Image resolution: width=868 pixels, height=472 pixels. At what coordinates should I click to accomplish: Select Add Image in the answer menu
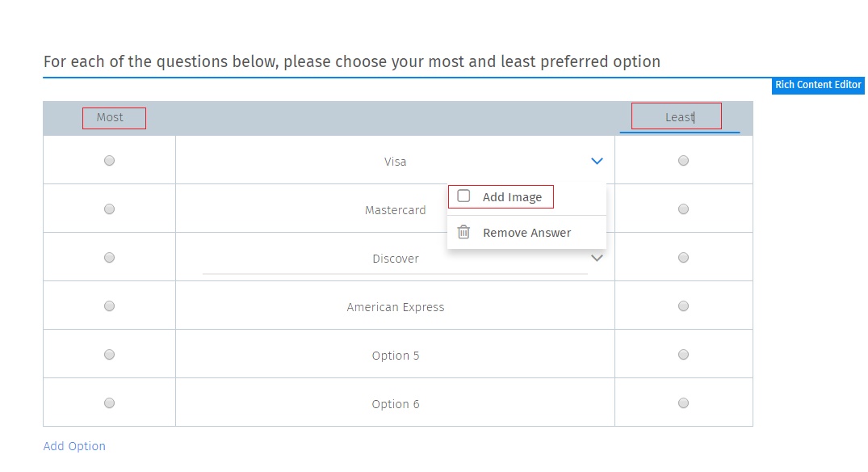(512, 196)
